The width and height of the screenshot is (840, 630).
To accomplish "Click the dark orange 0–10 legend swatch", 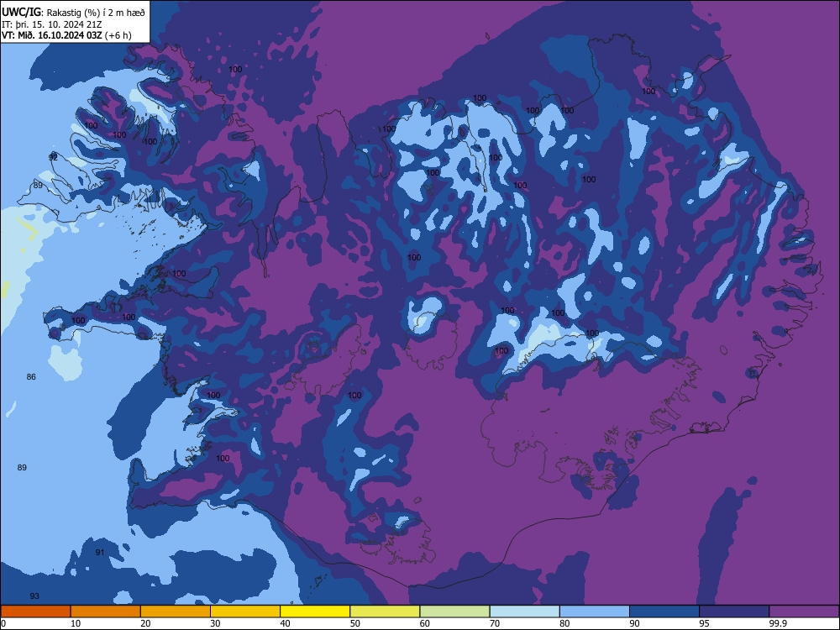I will pyautogui.click(x=35, y=612).
